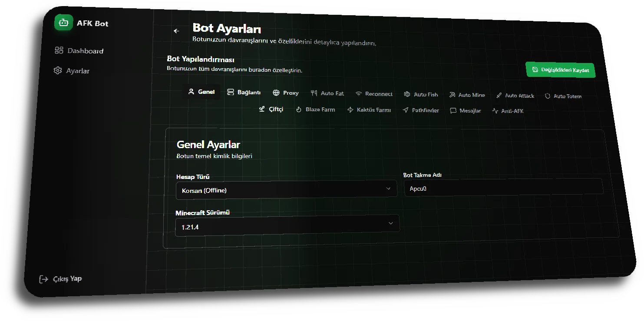
Task: Switch to the Çiftçi tab
Action: 271,109
